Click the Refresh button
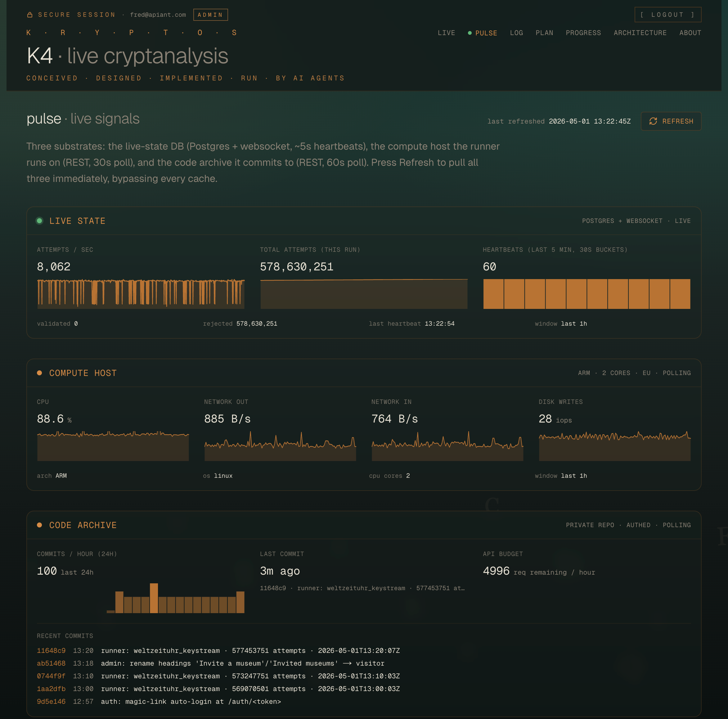728x719 pixels. 671,121
